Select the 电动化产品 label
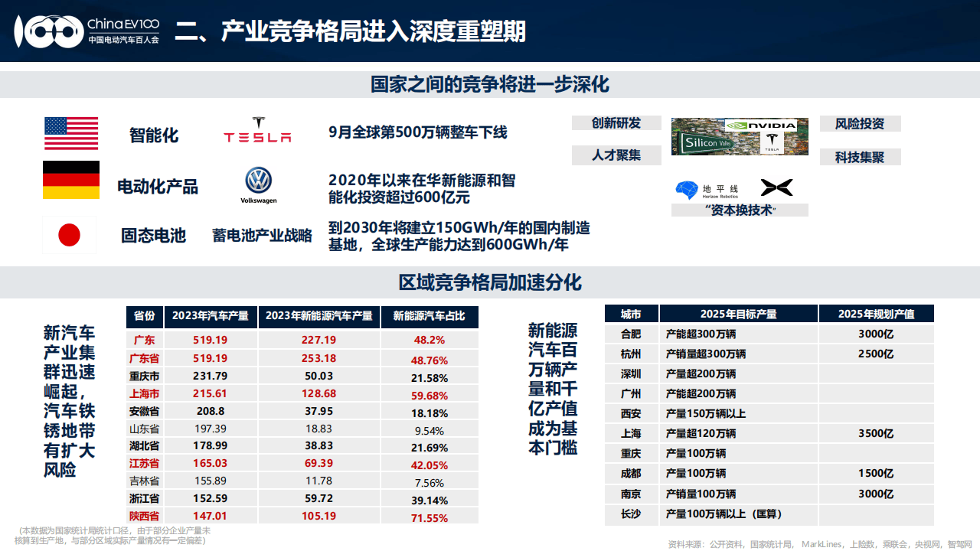This screenshot has width=980, height=551. tap(158, 187)
